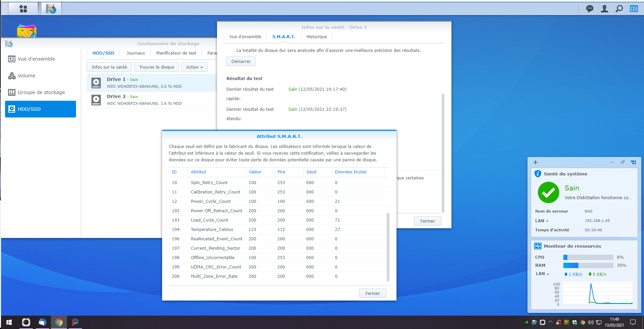644x329 pixels.
Task: Click the network tray icon
Action: pos(599,322)
